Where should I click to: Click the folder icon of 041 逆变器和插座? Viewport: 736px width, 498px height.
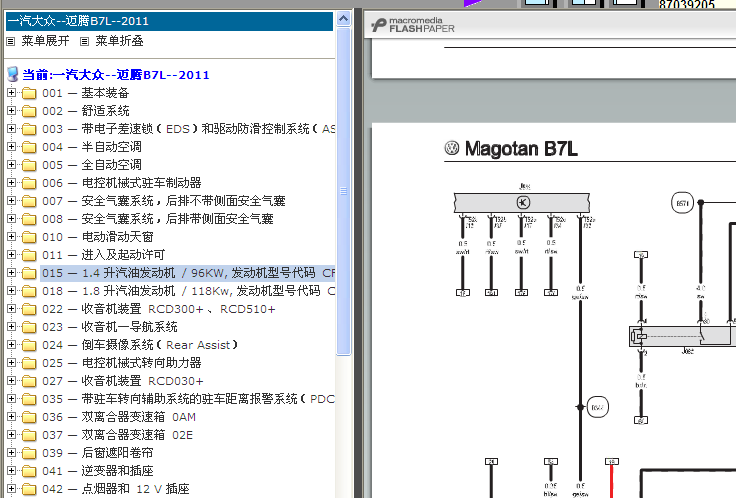click(29, 471)
